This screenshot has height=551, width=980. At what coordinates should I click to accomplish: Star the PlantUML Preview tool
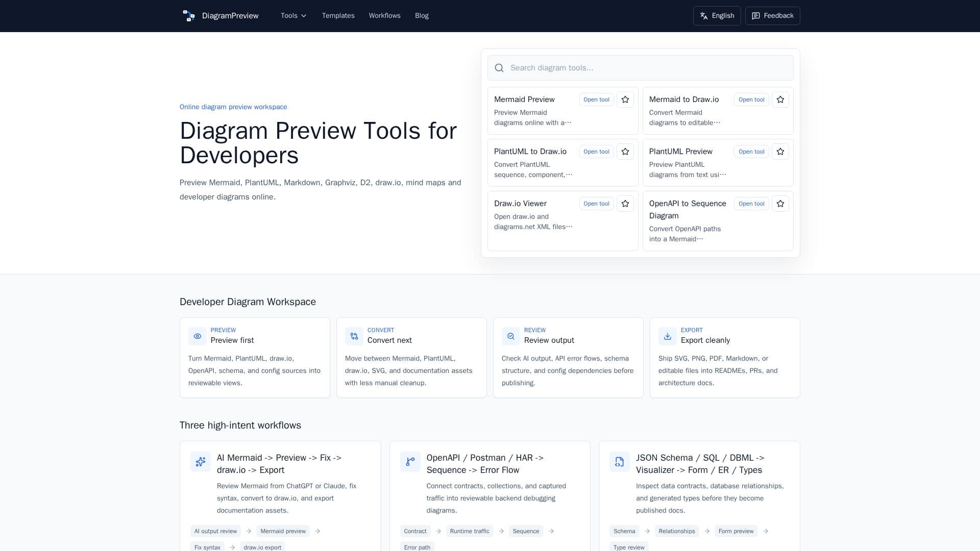tap(780, 152)
